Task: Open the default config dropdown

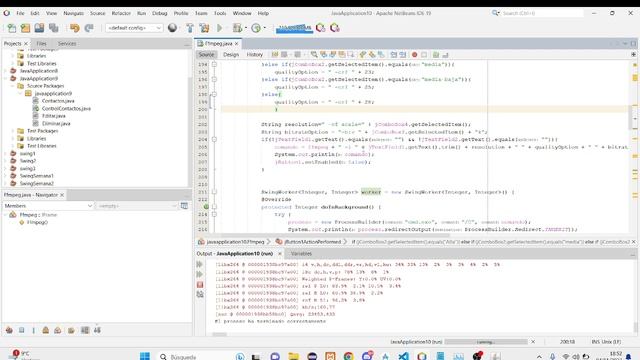Action: click(x=134, y=28)
